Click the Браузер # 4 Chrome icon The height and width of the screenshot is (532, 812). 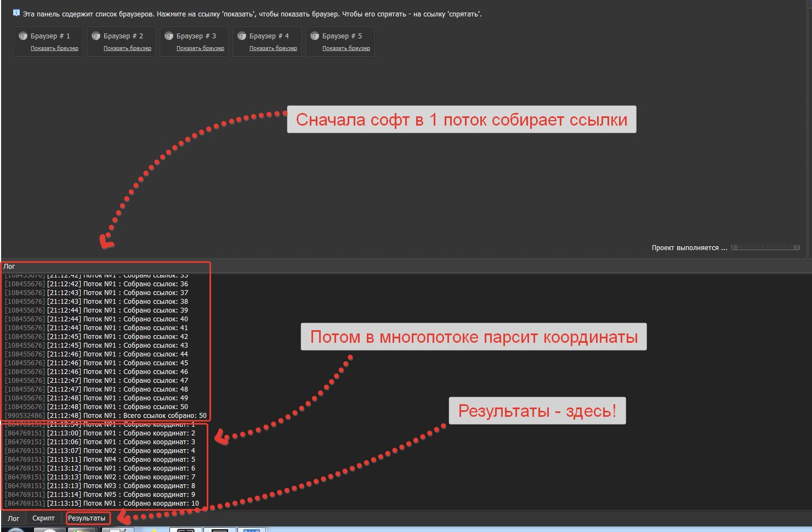click(242, 36)
